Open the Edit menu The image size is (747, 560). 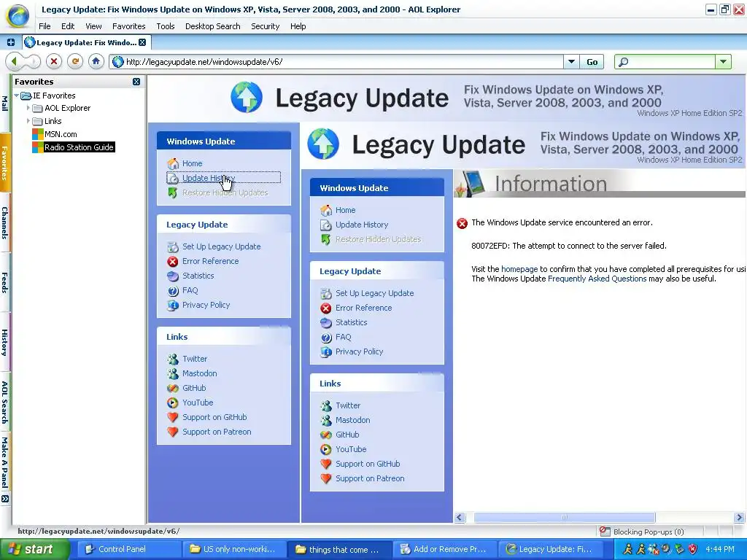68,26
